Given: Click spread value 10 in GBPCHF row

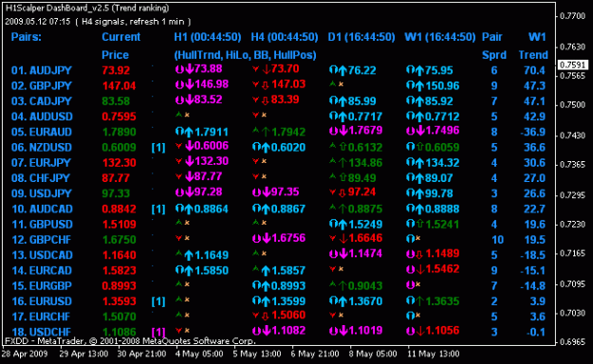Looking at the screenshot, I should pos(498,240).
